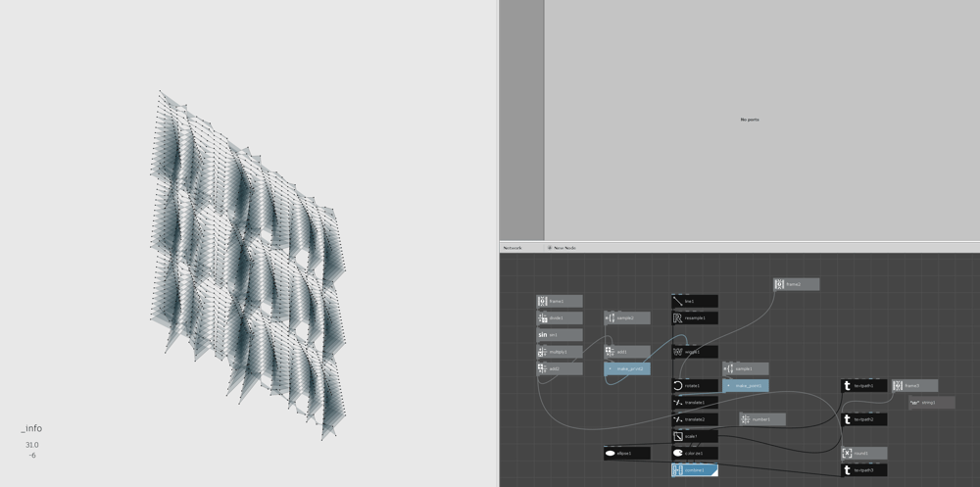Select the sample2 node

[627, 318]
